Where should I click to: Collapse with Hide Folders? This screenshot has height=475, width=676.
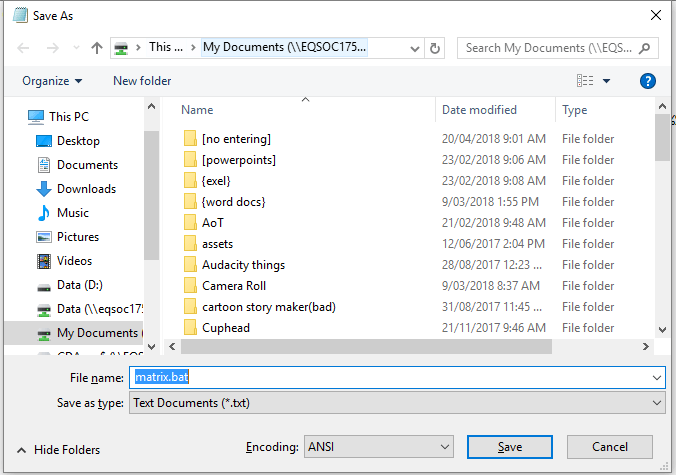pos(59,450)
